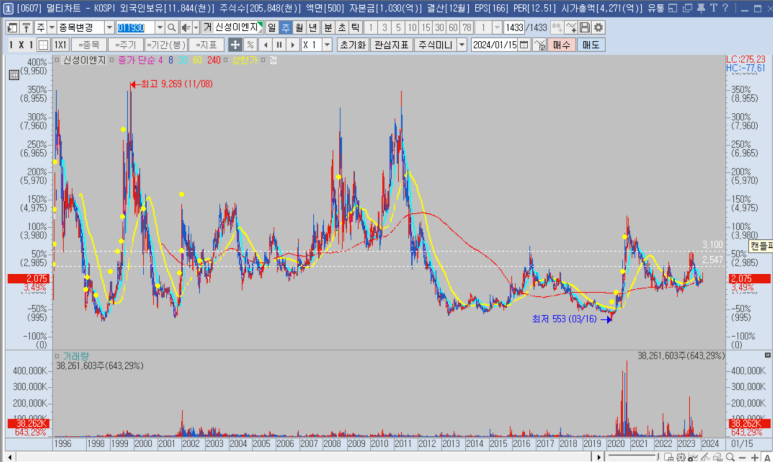This screenshot has height=462, width=773.
Task: Expand the 종목변경 dropdown
Action: pyautogui.click(x=109, y=28)
